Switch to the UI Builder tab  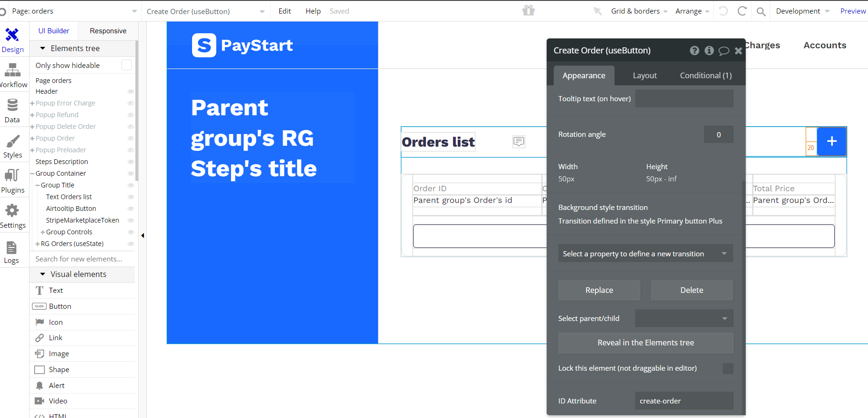(54, 31)
